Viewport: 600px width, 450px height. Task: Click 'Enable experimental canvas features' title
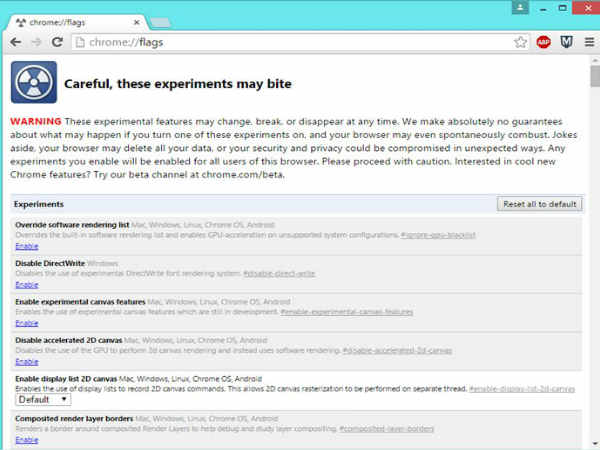(x=80, y=302)
